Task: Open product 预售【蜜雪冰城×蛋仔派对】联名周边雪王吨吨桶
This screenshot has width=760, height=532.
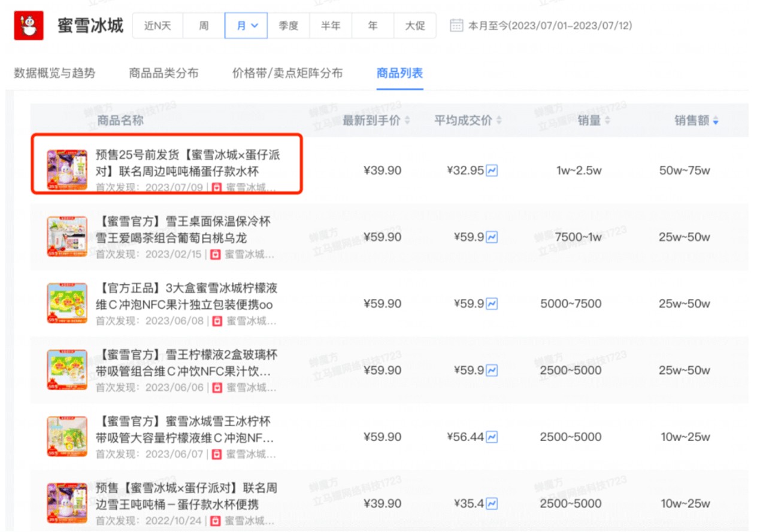Action: (x=187, y=496)
